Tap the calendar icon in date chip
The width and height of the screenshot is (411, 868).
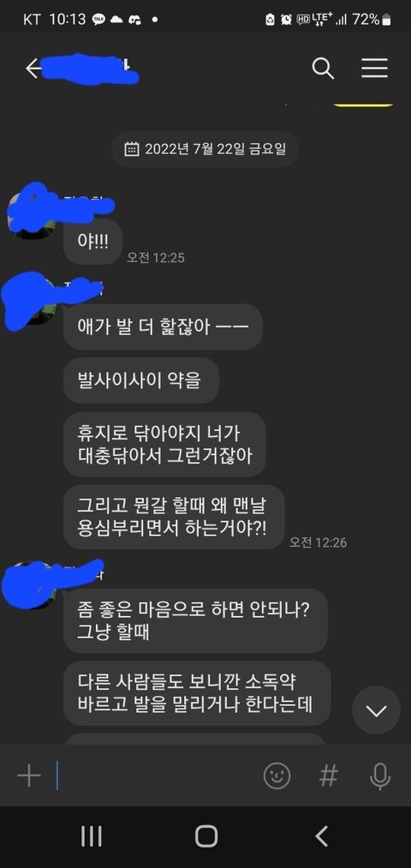click(x=132, y=149)
